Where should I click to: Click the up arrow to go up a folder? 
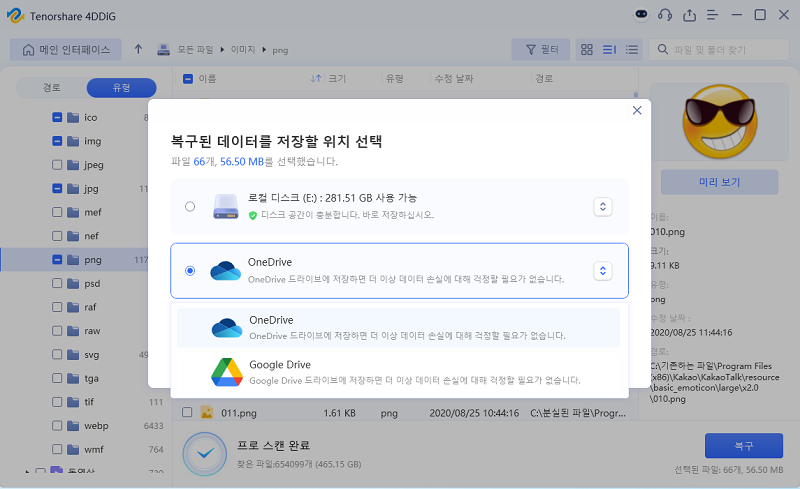pos(138,49)
